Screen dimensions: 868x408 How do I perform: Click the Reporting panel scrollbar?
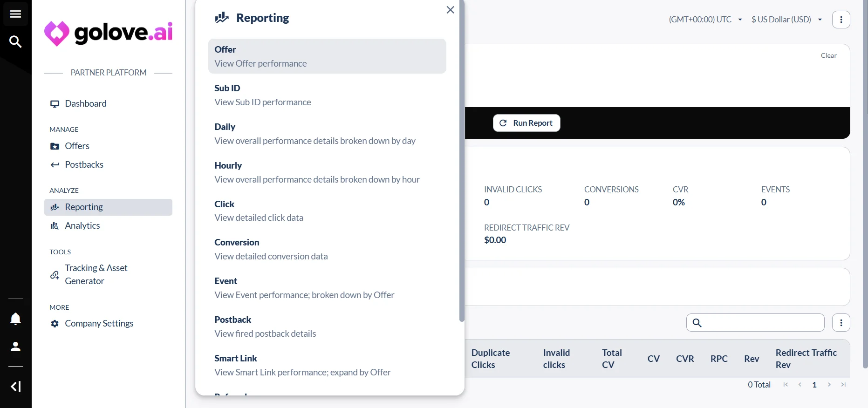(462, 161)
